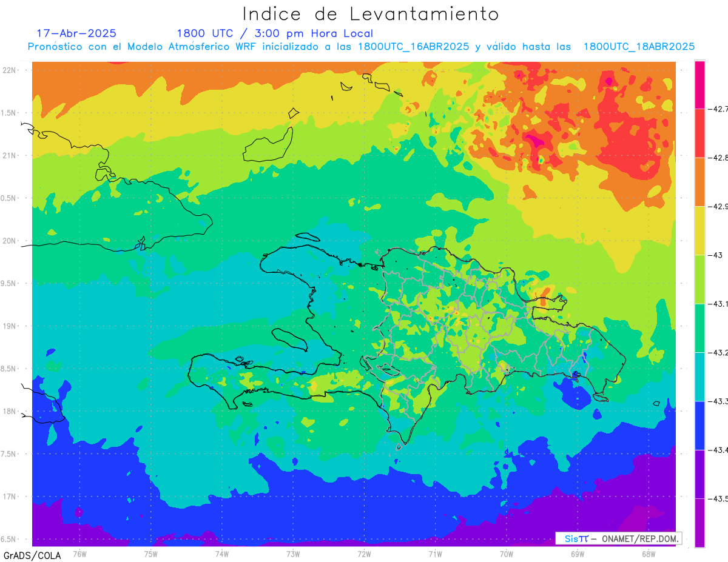Click the color bar value "-43.1"
Viewport: 728px width, 562px height.
[718, 304]
